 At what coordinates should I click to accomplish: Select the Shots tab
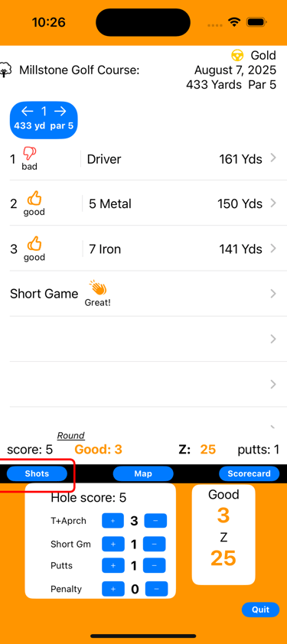click(x=37, y=473)
